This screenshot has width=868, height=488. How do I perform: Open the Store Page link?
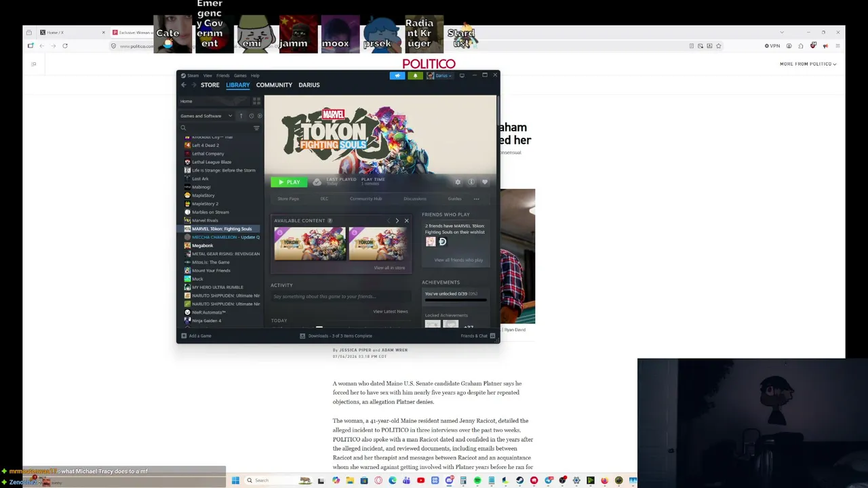tap(288, 199)
